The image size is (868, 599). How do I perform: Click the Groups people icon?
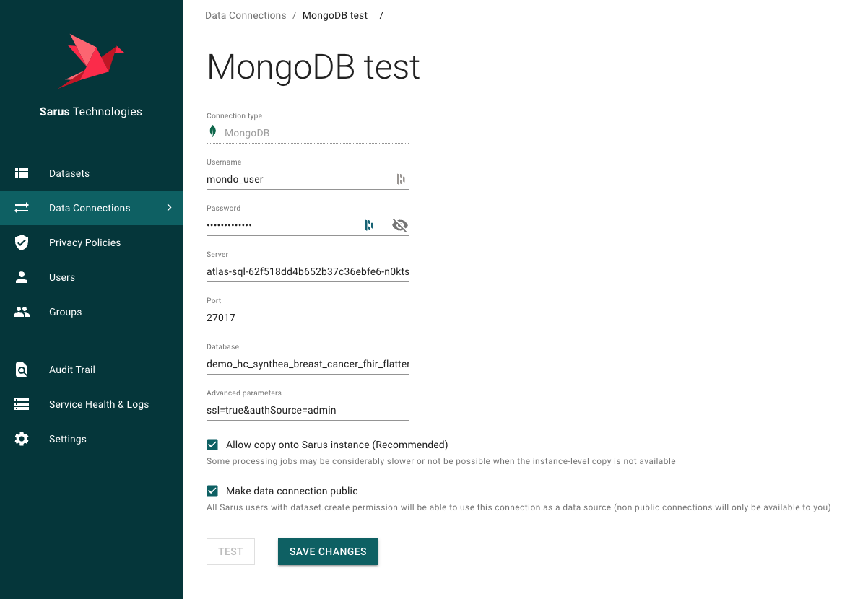tap(22, 312)
